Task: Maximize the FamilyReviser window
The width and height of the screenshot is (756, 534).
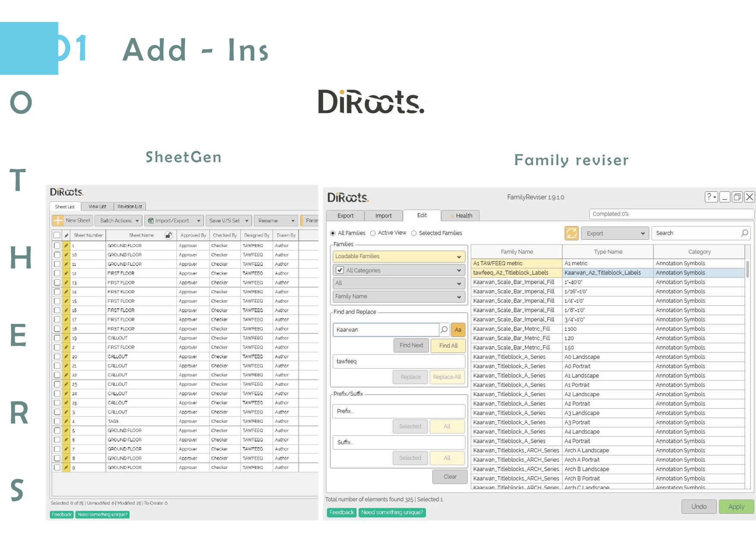Action: (x=737, y=197)
